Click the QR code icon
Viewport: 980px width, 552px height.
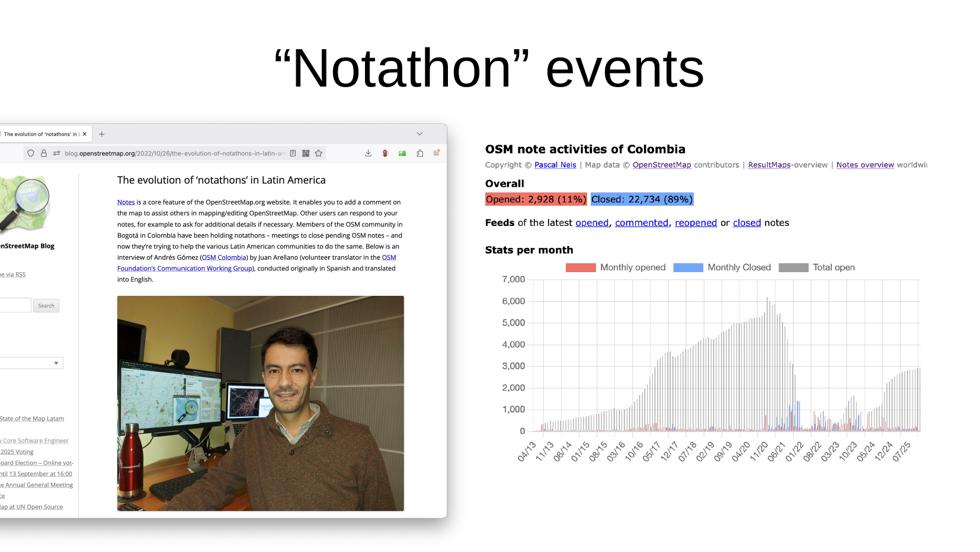(306, 153)
